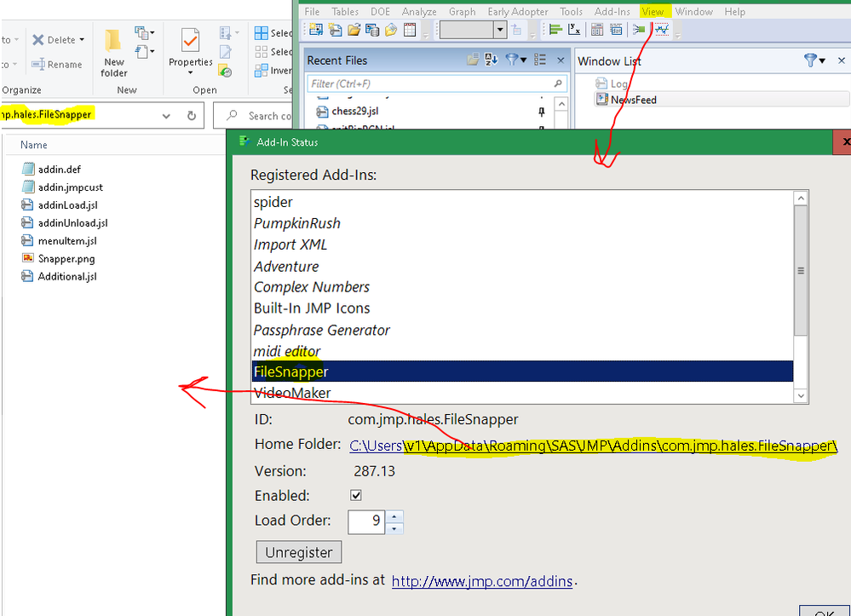
Task: Click the Load Order number field
Action: [366, 521]
